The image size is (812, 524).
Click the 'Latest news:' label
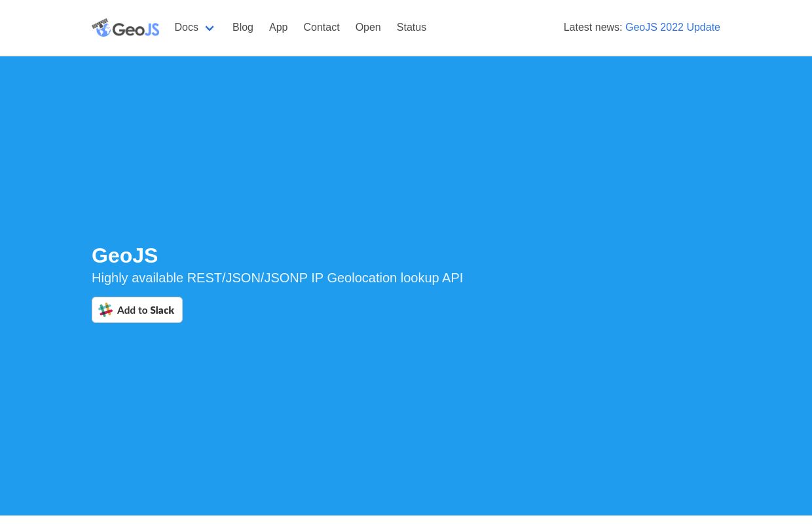point(593,28)
